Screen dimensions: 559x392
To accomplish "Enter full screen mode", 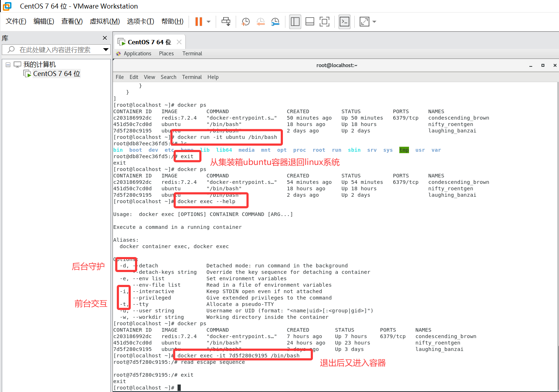I will click(324, 21).
